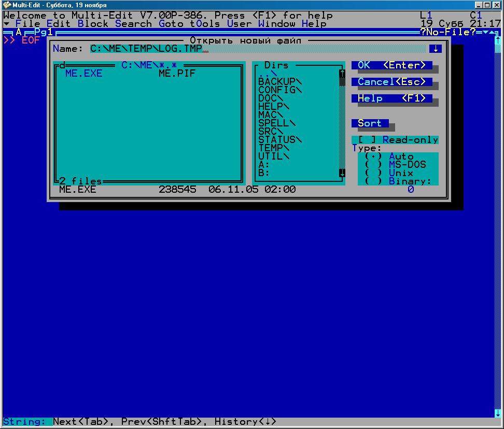Go to parent directory ..\ entry
The height and width of the screenshot is (429, 504).
[268, 74]
